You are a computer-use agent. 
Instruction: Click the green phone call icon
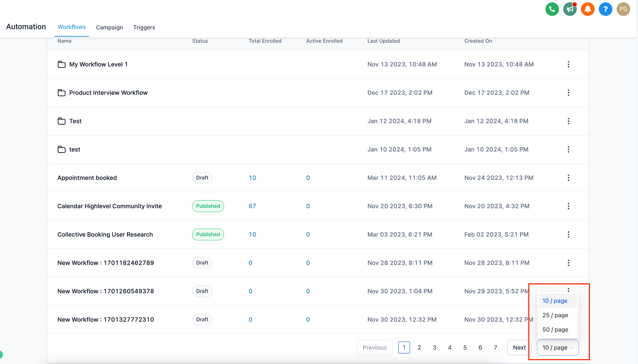(x=552, y=9)
